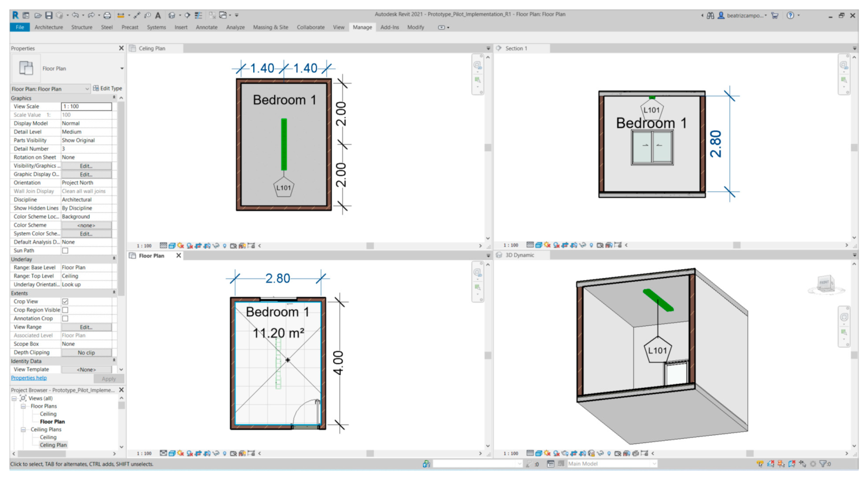Open the 'Floor Plan: Floor Plan' instance filter dropdown

[87, 89]
